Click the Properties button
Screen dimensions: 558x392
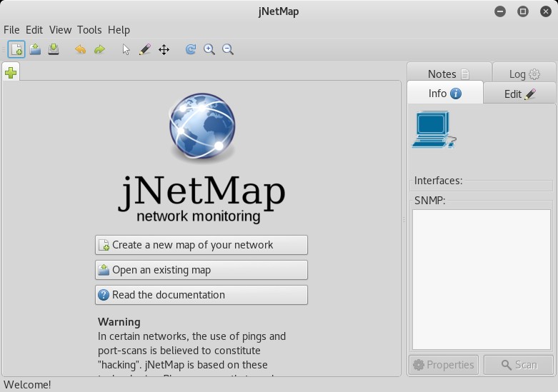click(x=444, y=365)
